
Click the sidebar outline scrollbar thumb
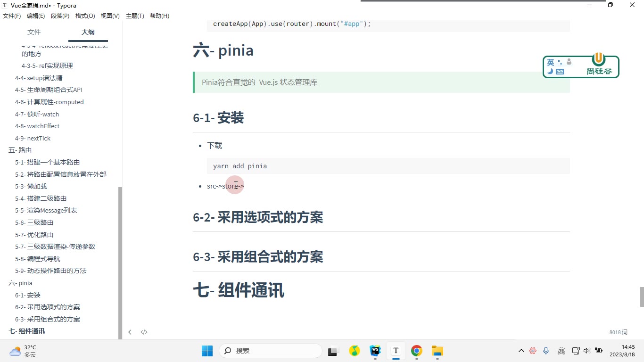[120, 263]
